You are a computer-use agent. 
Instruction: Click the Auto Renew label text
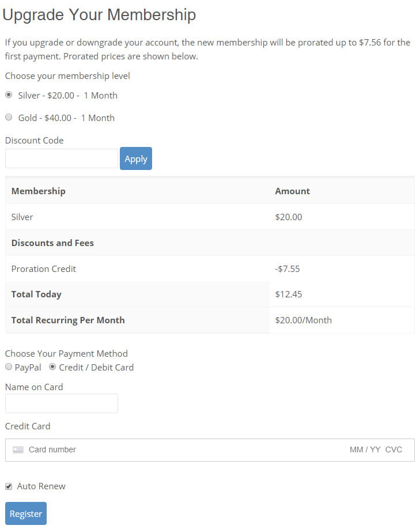tap(41, 486)
